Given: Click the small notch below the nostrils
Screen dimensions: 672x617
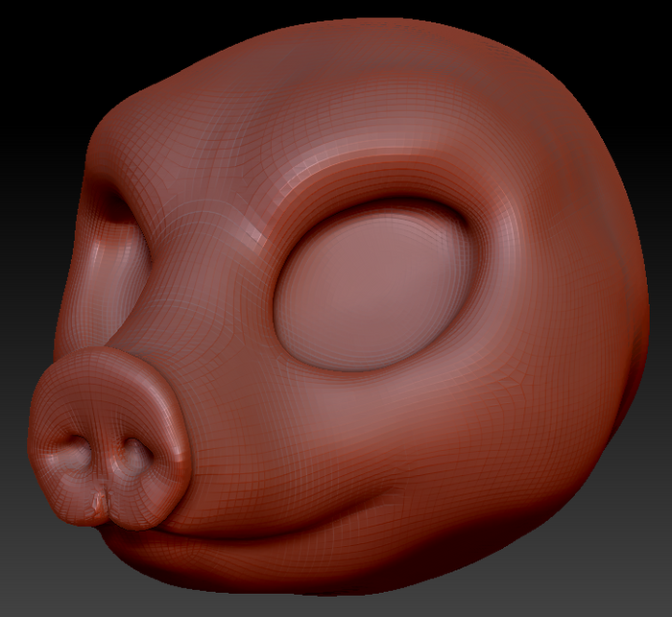Looking at the screenshot, I should 101,501.
